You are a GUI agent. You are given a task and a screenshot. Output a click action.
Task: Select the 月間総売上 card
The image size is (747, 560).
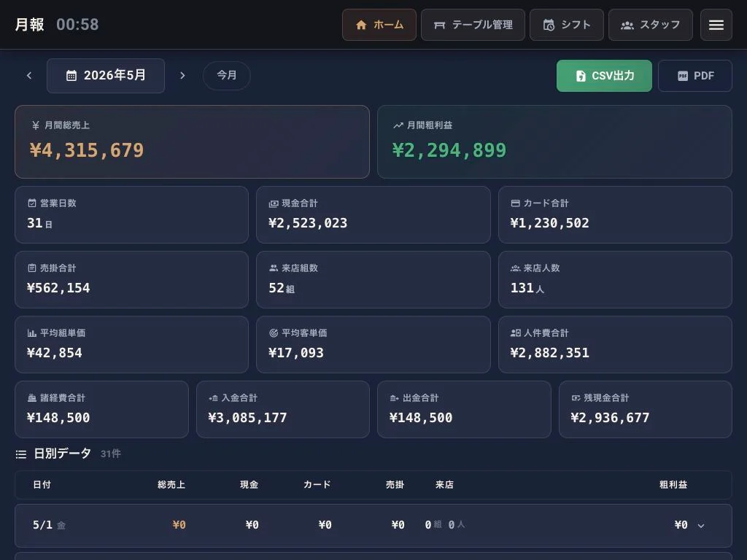coord(192,142)
